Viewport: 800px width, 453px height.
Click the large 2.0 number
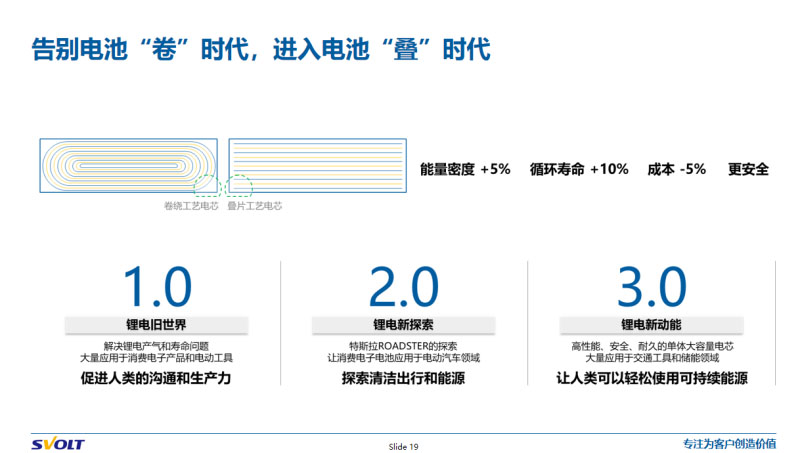(403, 287)
